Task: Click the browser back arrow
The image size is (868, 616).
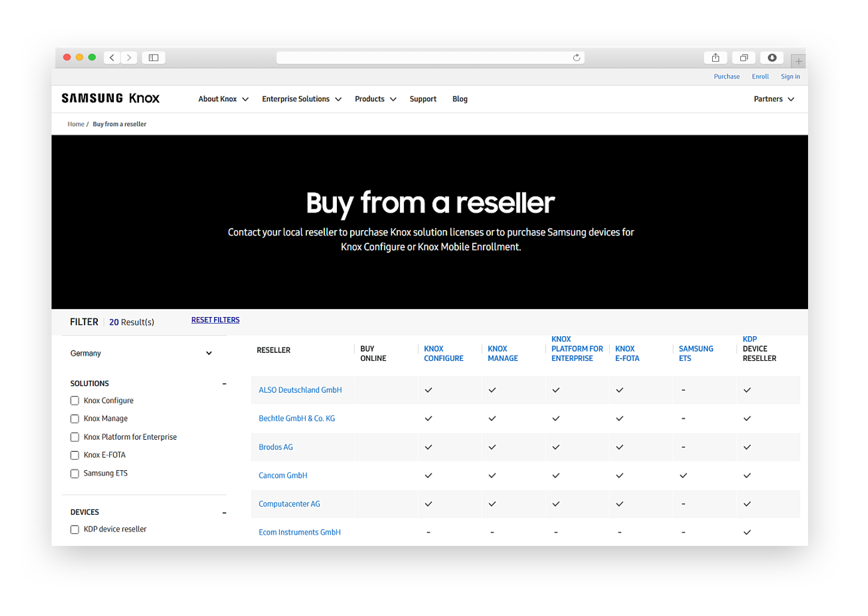Action: 112,58
